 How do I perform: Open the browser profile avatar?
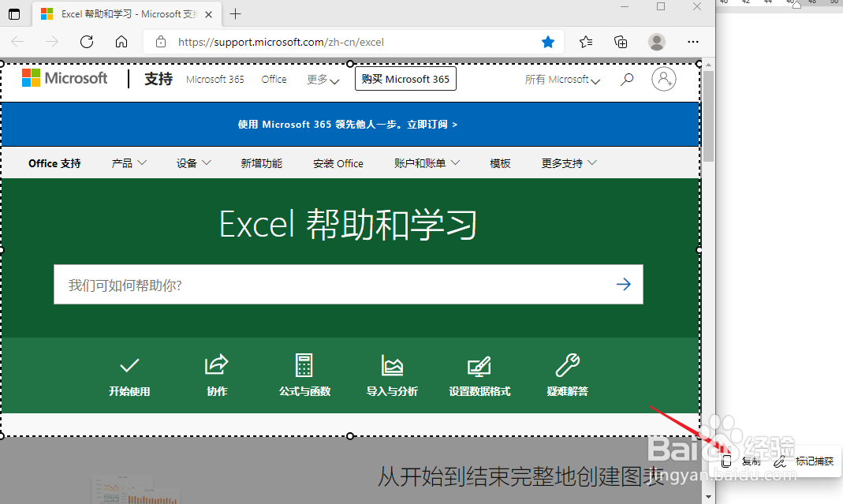coord(656,42)
